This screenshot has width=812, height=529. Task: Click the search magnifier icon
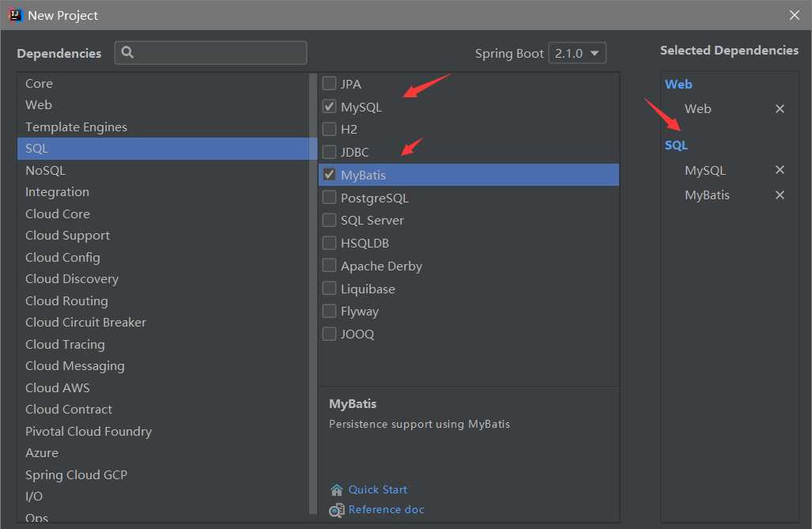(127, 52)
